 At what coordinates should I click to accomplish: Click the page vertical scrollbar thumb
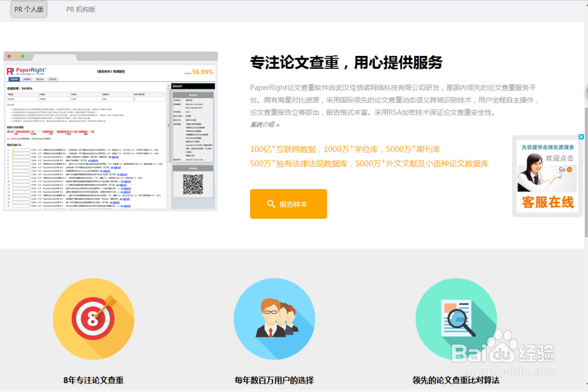tap(586, 172)
